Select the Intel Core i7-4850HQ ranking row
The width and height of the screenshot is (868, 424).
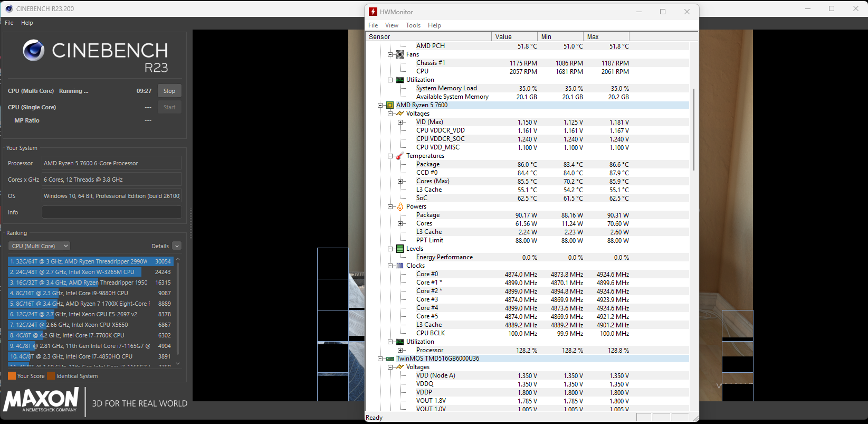coord(90,356)
